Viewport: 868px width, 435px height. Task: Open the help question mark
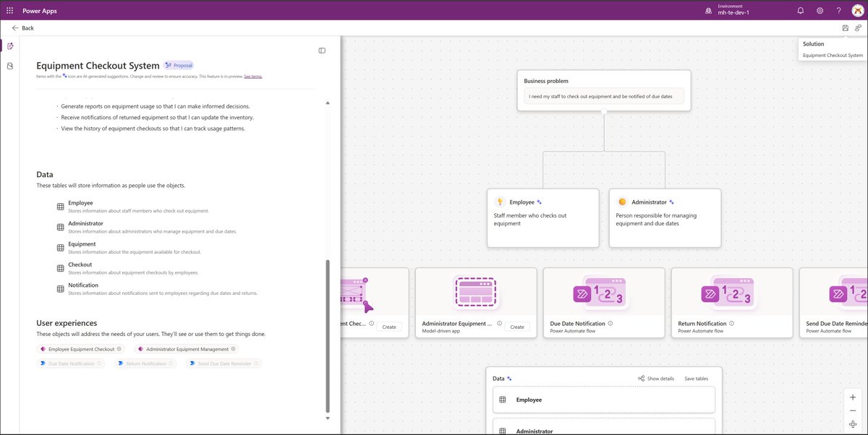click(x=838, y=11)
